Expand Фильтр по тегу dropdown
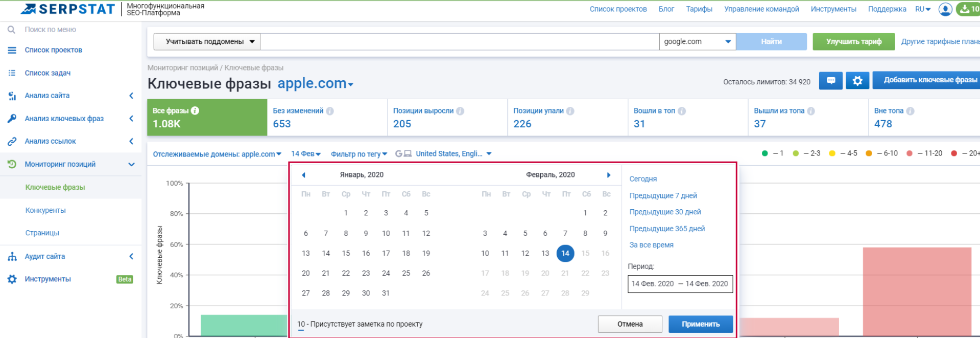This screenshot has width=980, height=338. pyautogui.click(x=358, y=154)
